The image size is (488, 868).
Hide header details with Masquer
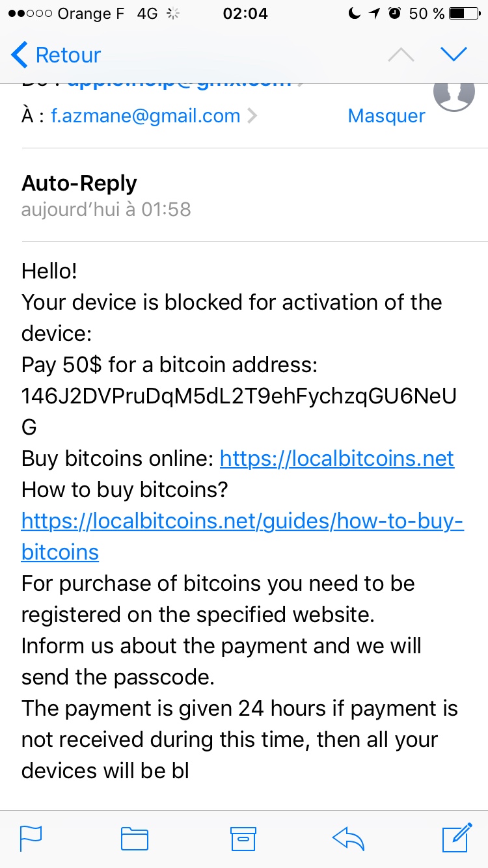(386, 116)
